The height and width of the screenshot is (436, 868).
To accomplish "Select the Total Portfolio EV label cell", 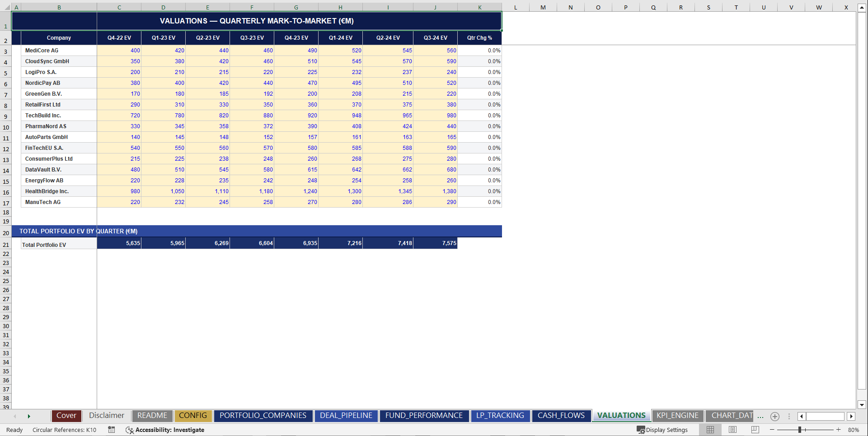I will [x=59, y=244].
